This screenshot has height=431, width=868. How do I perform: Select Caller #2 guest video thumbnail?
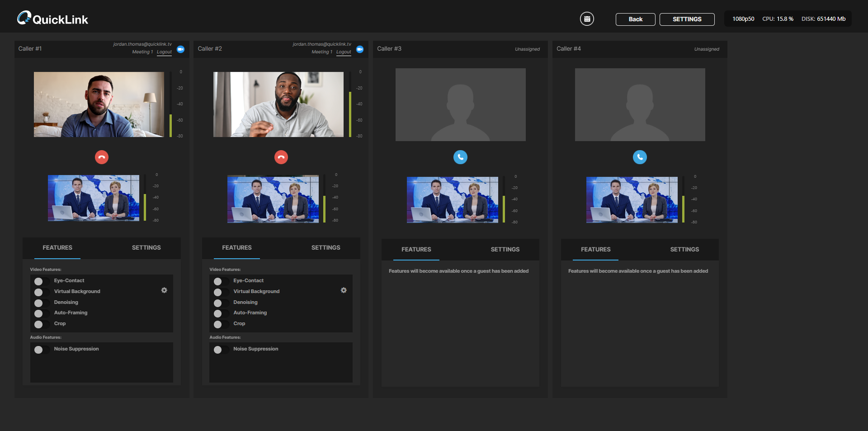pos(278,104)
